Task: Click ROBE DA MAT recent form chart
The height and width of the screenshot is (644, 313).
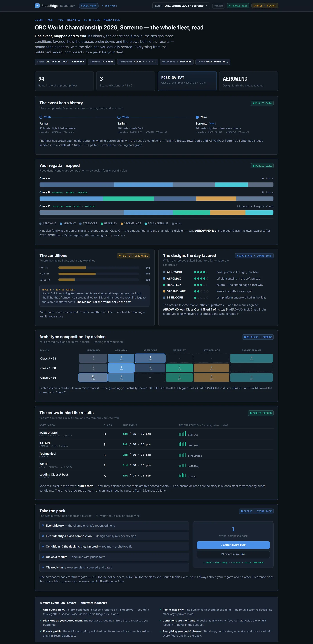Action: [x=182, y=434]
